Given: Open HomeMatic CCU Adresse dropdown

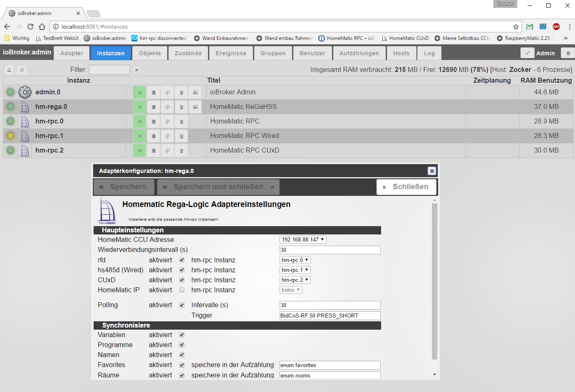Looking at the screenshot, I should (303, 239).
